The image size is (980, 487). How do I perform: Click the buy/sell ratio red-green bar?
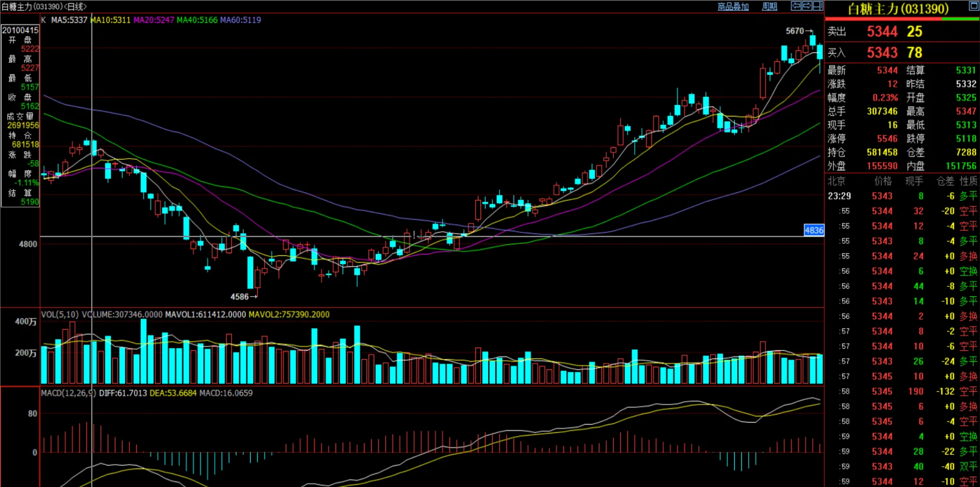coord(902,19)
